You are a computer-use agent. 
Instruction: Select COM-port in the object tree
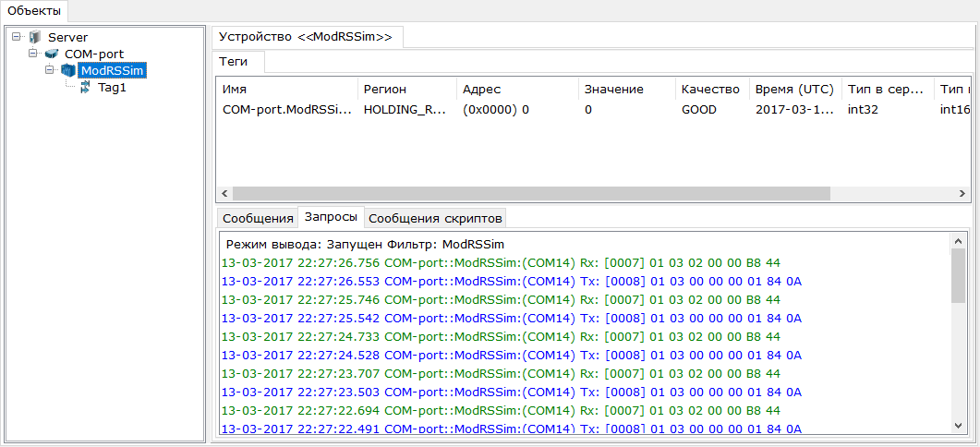pos(94,54)
